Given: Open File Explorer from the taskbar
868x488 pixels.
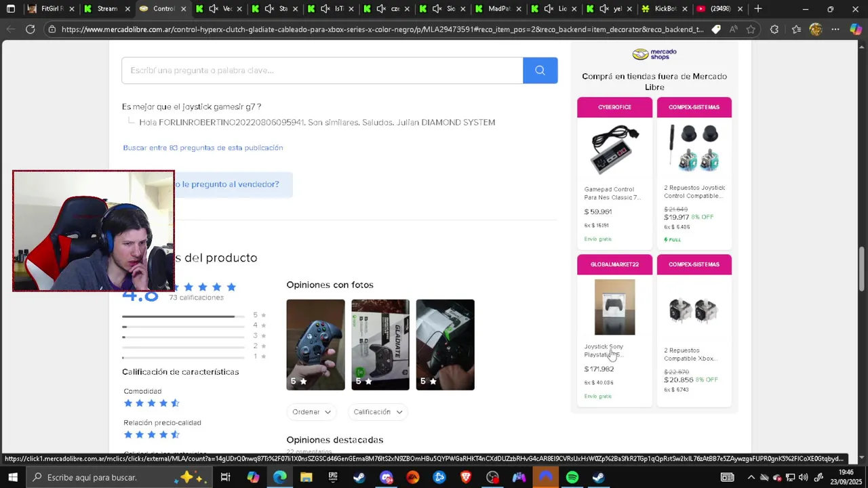Looking at the screenshot, I should tap(306, 477).
